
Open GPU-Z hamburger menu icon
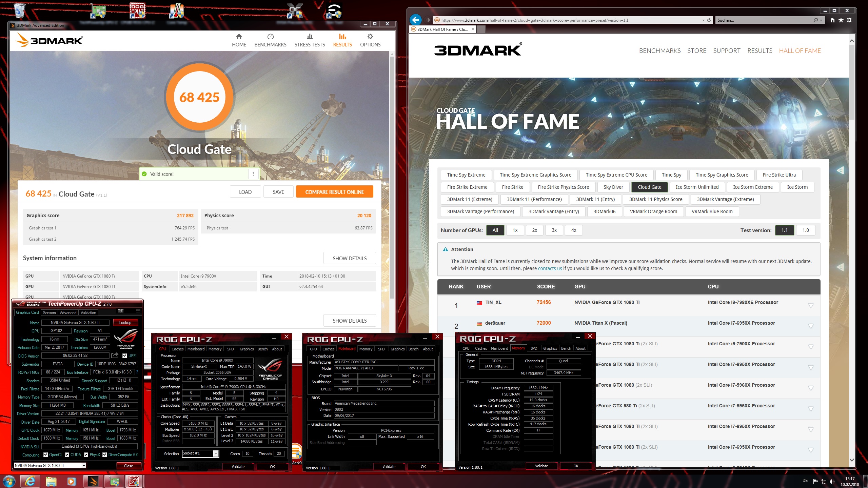(x=138, y=311)
